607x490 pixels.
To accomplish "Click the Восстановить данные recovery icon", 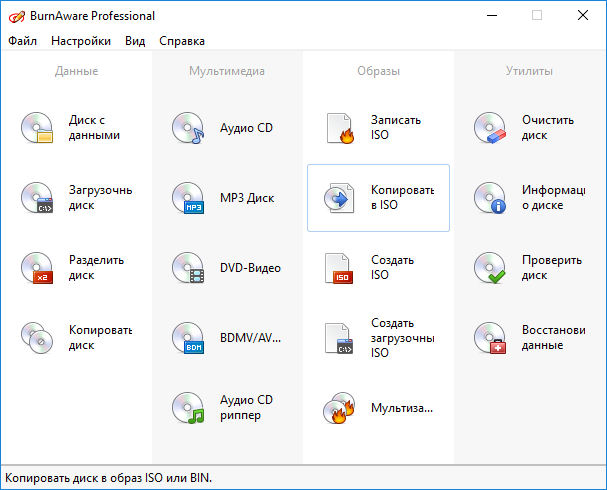I will [490, 338].
